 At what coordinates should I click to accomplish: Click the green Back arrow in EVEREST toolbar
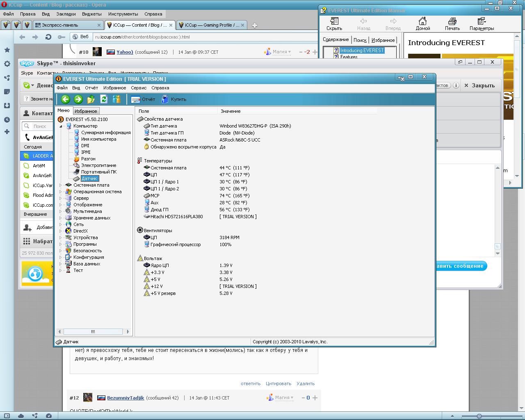[x=66, y=99]
